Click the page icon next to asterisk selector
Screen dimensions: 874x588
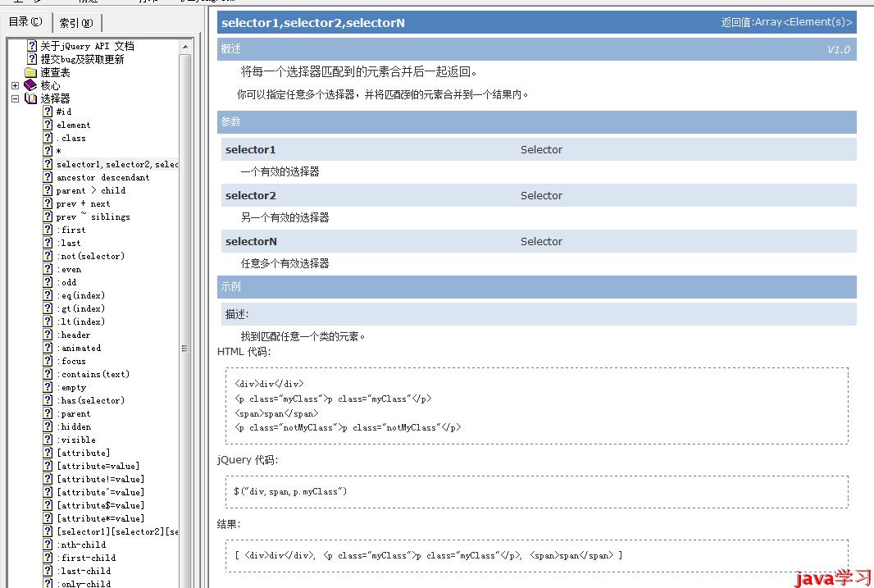tap(48, 151)
